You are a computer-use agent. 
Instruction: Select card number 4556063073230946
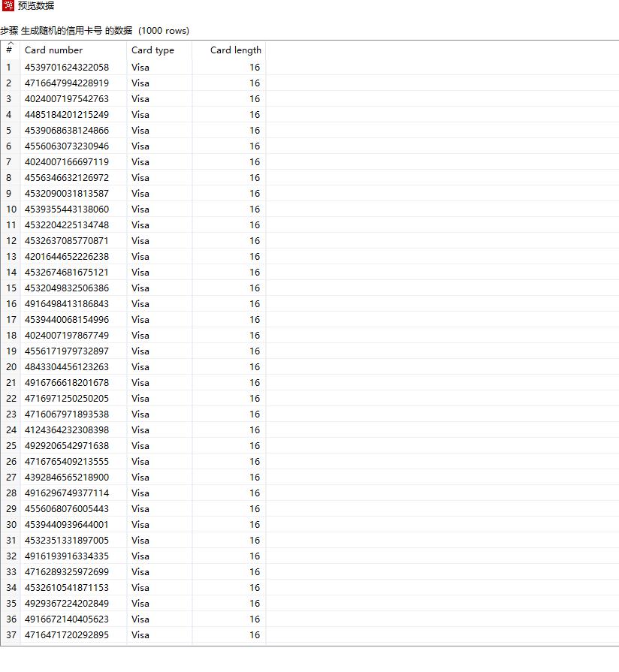(67, 146)
